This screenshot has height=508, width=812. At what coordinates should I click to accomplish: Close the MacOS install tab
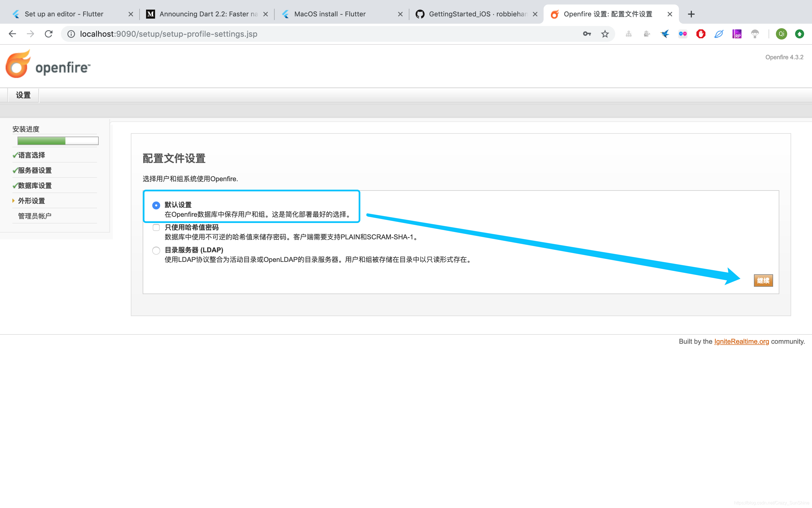click(x=400, y=14)
